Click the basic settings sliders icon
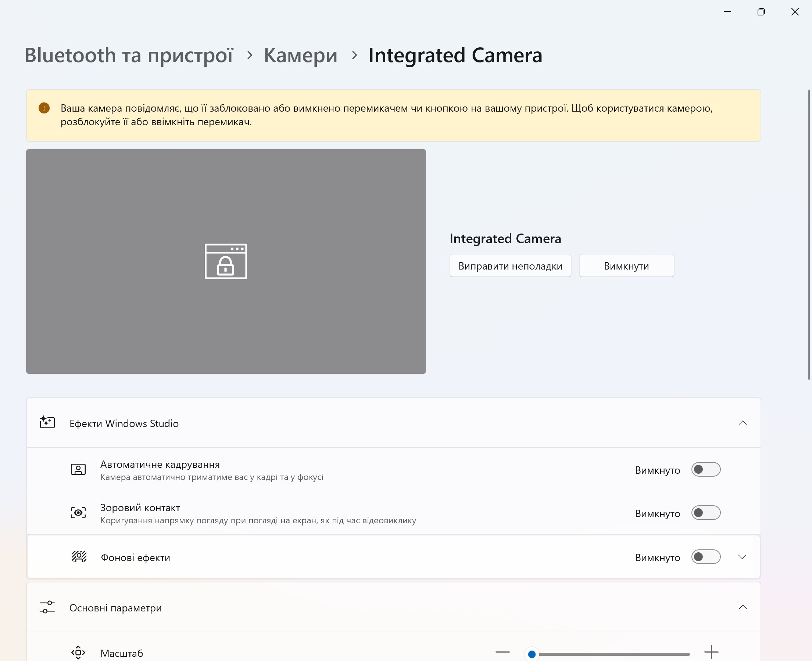 pyautogui.click(x=47, y=607)
